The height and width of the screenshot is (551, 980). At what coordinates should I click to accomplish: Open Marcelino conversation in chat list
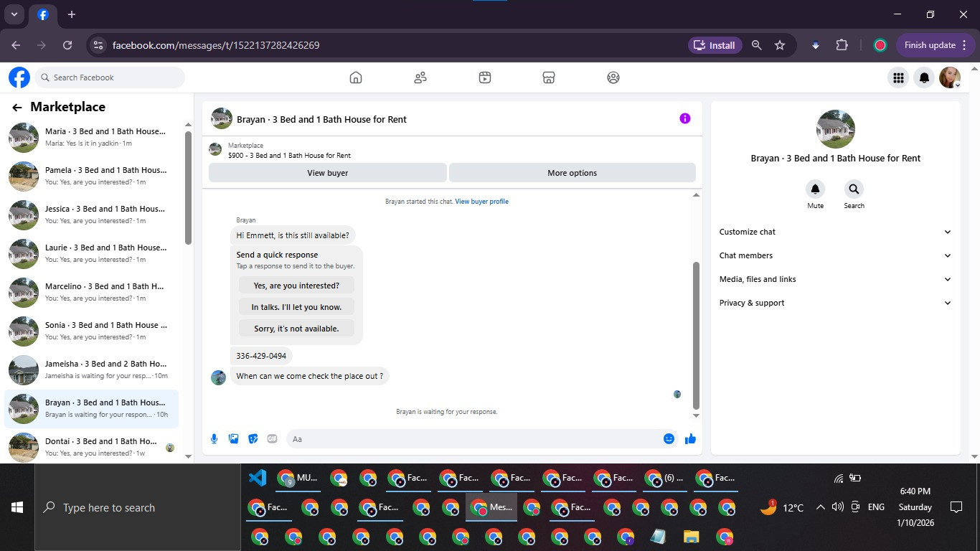[x=92, y=292]
